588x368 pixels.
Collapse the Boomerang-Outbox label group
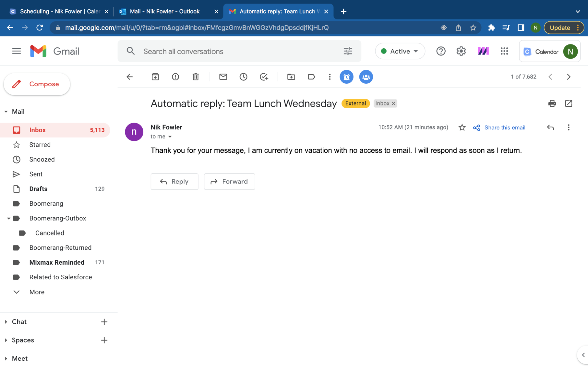tap(8, 218)
